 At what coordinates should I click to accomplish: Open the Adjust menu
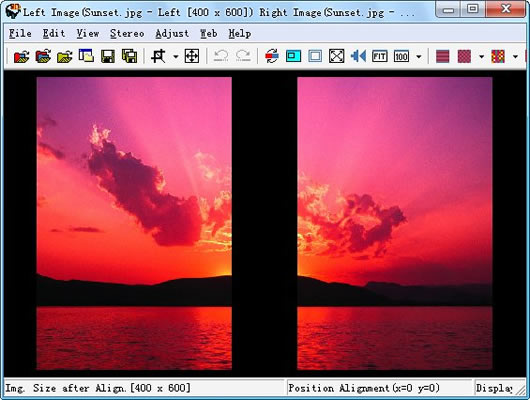tap(172, 33)
